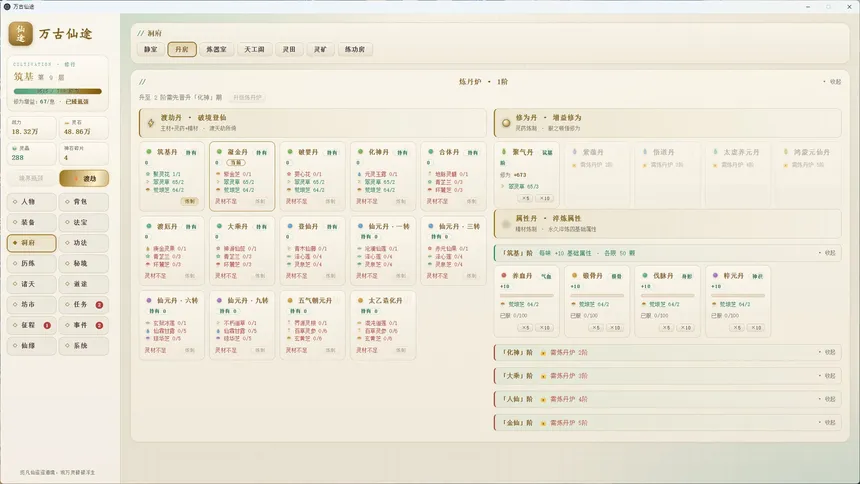Click the 战力 18.32万 stat box
Viewport: 860px width, 484px height.
pyautogui.click(x=32, y=128)
